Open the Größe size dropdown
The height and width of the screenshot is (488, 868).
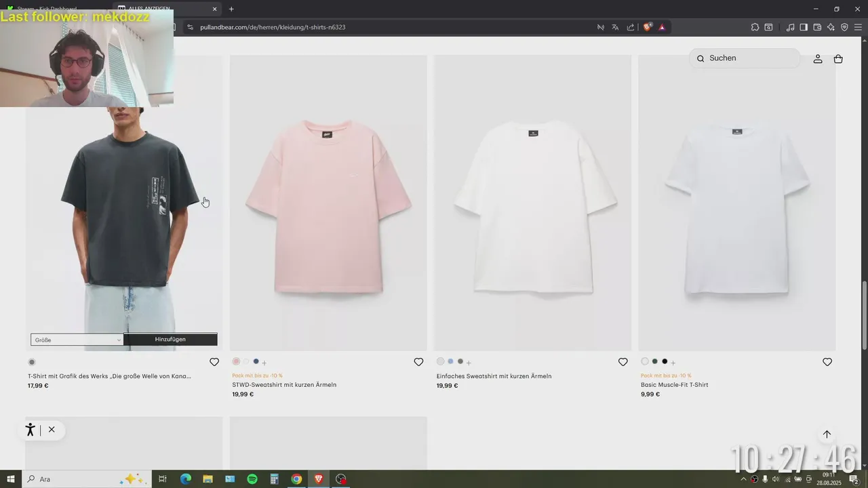77,340
